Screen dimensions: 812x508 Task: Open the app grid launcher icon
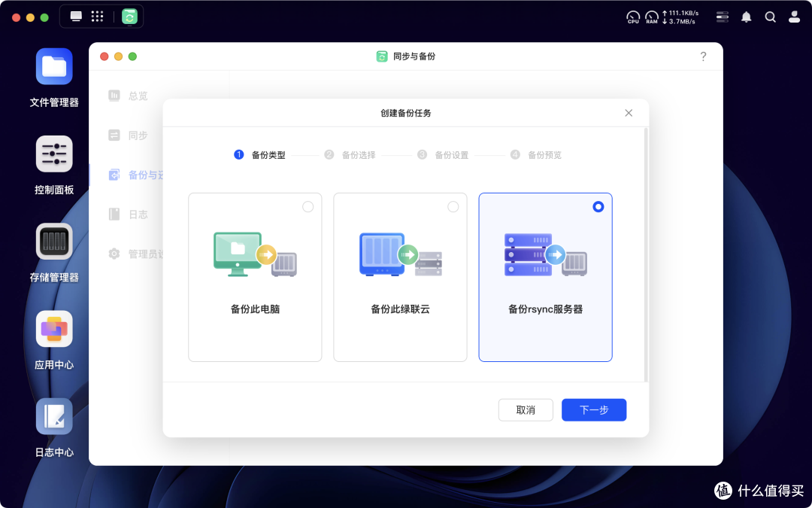pyautogui.click(x=97, y=17)
